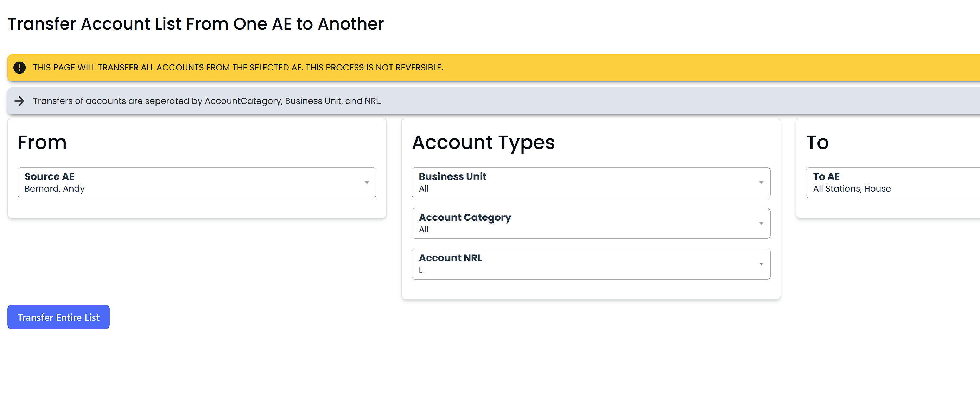980x393 pixels.
Task: Click the 'Account Types' card heading
Action: (484, 143)
